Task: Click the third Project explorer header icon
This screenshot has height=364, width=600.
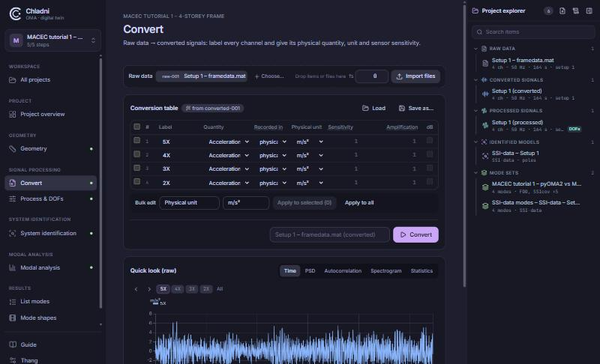Action: [x=575, y=10]
